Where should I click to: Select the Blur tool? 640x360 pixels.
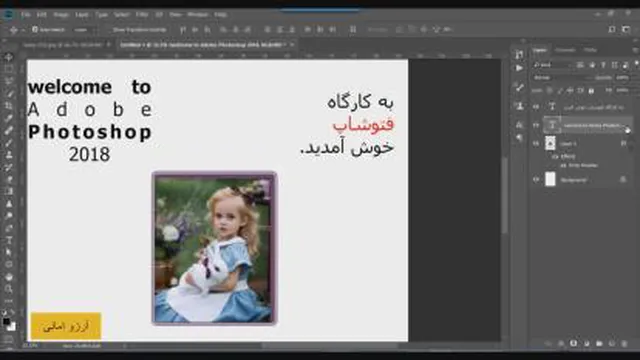pos(9,204)
